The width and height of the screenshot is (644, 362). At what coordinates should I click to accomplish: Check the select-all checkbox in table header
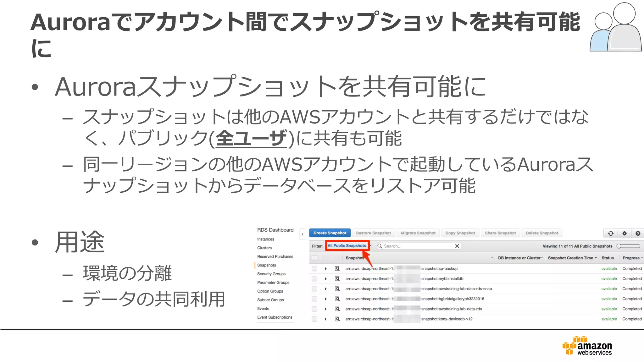click(314, 258)
